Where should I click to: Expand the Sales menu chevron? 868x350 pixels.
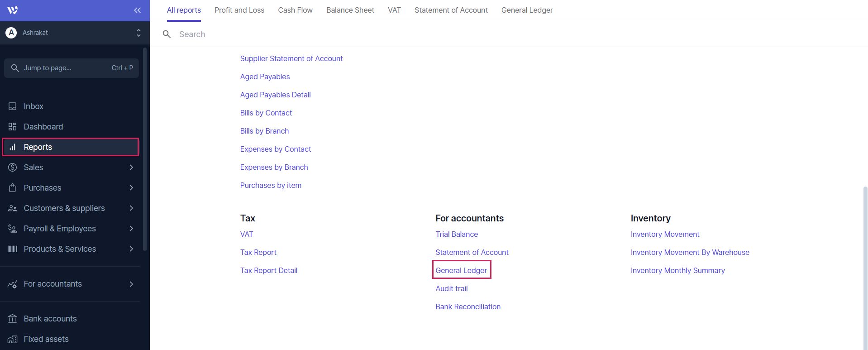pyautogui.click(x=131, y=168)
